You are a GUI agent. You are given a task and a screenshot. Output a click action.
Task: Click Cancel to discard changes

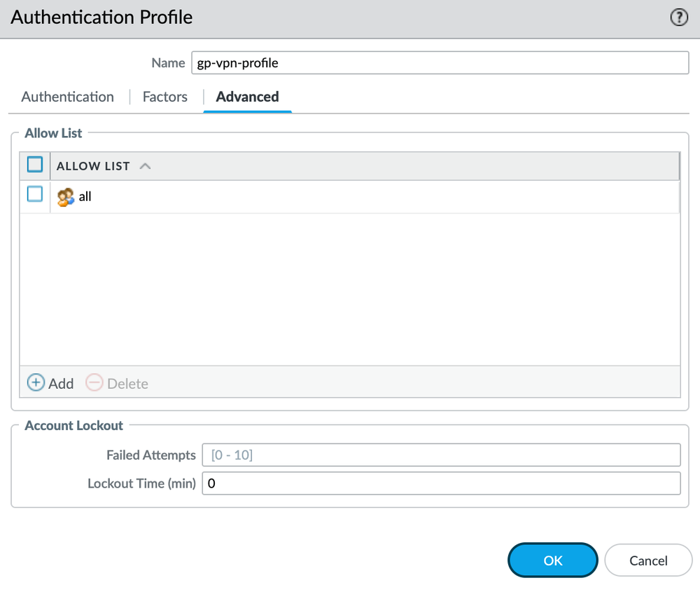point(648,560)
